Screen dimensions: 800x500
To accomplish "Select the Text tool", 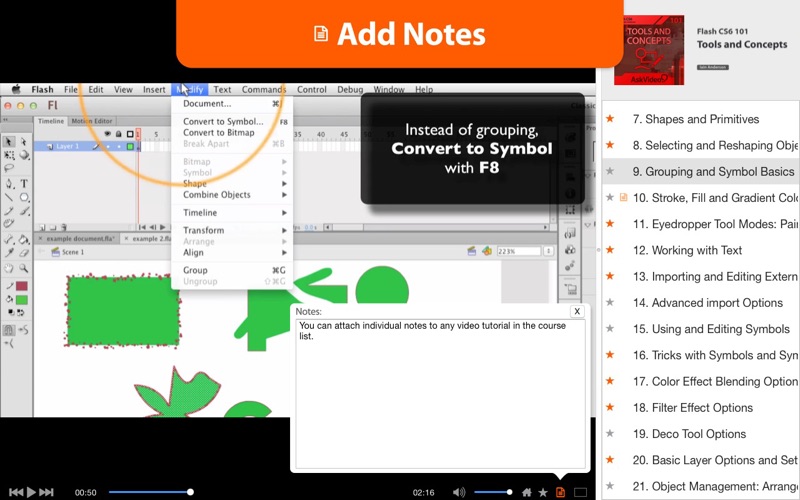I will pyautogui.click(x=23, y=184).
